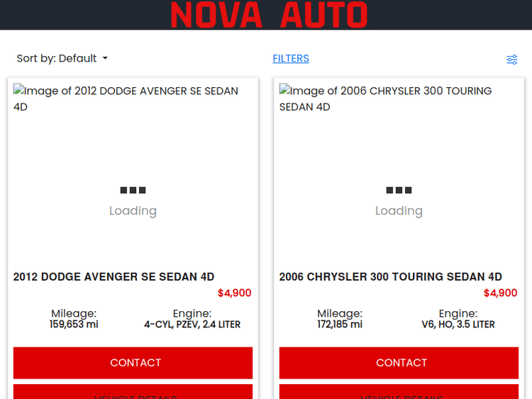Click the Dodge Avenger loading dots indicator

133,190
